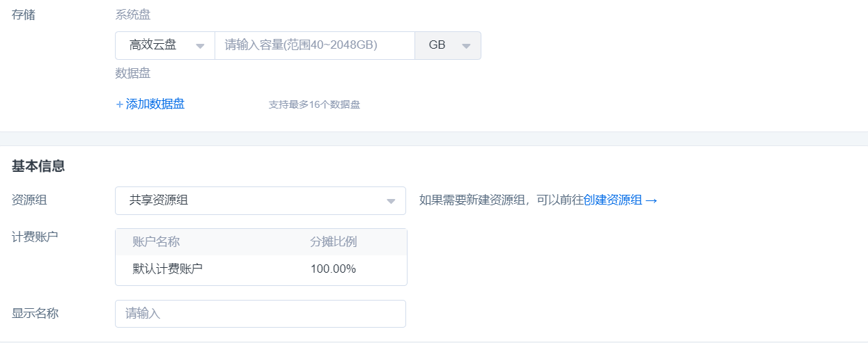The width and height of the screenshot is (868, 343).
Task: Click the 基本信息 section heading
Action: pyautogui.click(x=38, y=166)
